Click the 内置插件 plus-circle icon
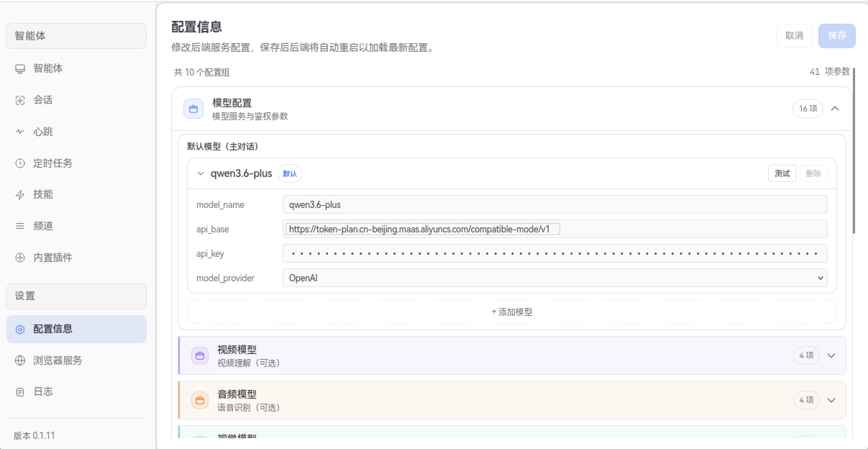The height and width of the screenshot is (449, 868). tap(20, 258)
